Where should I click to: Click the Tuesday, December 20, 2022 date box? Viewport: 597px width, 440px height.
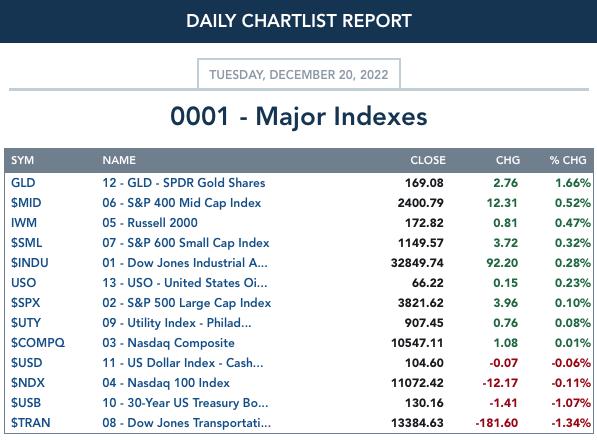299,74
